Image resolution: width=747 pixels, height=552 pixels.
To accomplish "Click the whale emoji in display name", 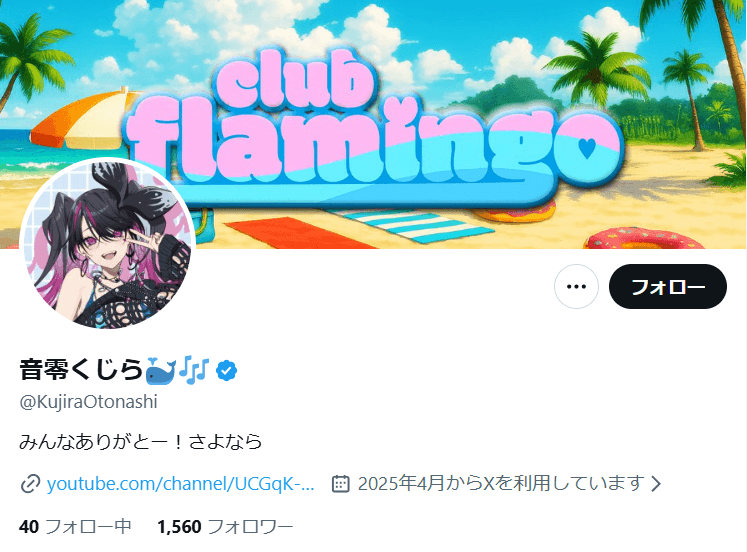I will tap(161, 370).
